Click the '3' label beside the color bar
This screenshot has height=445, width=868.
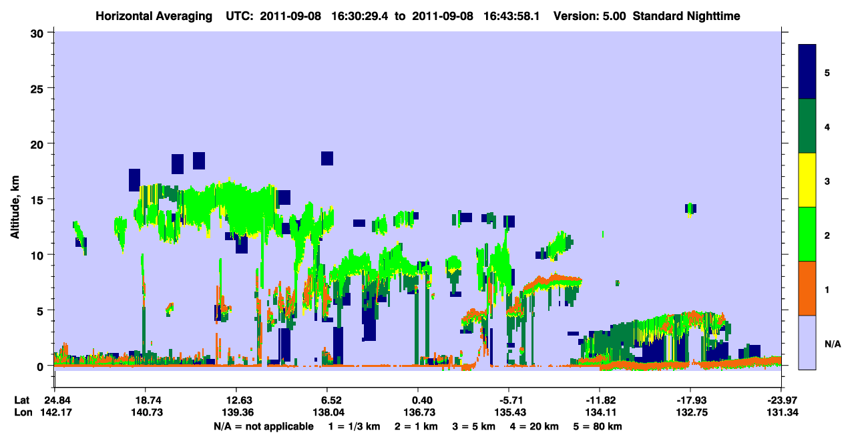tap(827, 180)
